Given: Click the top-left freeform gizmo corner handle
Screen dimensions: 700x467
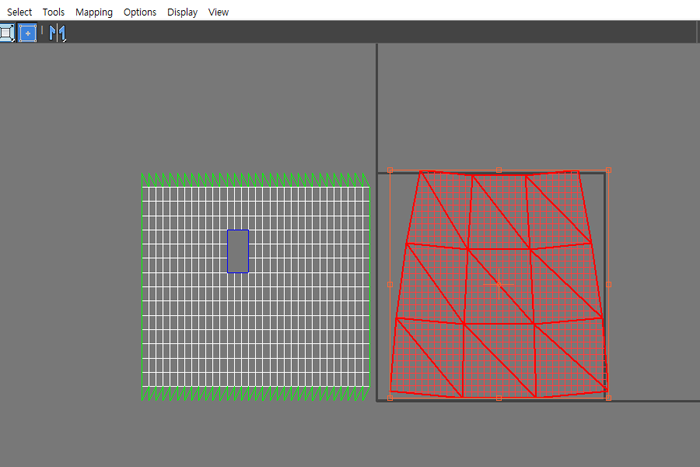Looking at the screenshot, I should tap(390, 170).
